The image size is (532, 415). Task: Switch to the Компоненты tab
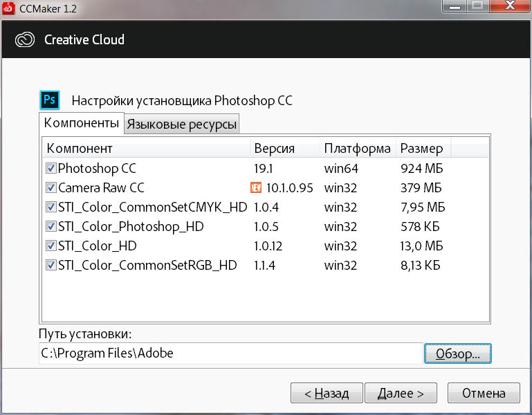point(82,123)
